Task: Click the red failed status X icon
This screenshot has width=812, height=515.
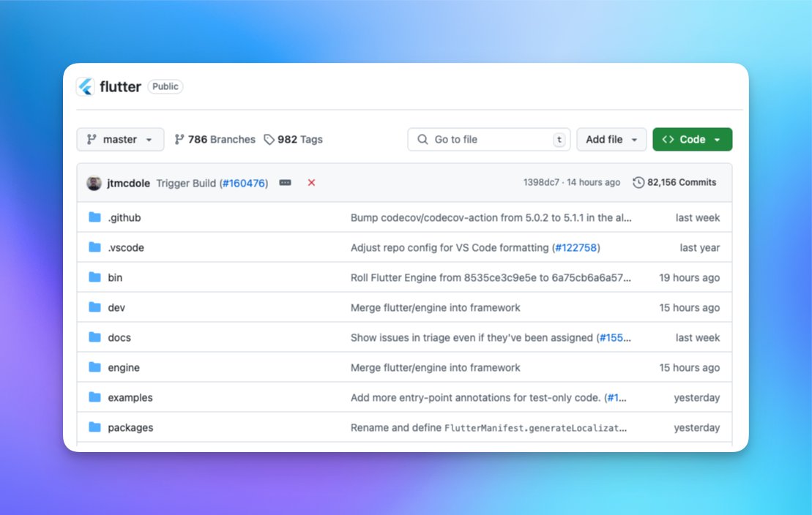Action: coord(311,183)
